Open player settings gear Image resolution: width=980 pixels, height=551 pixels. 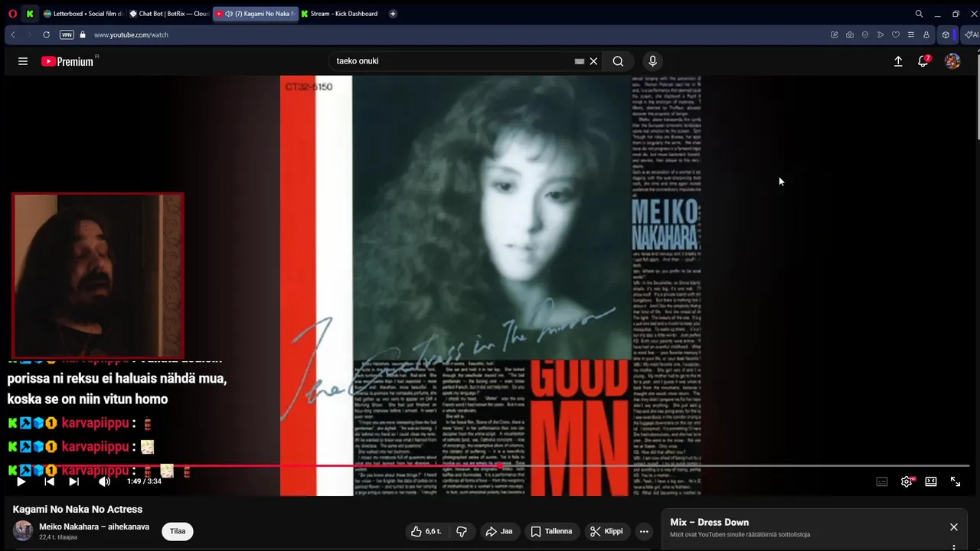[x=906, y=481]
